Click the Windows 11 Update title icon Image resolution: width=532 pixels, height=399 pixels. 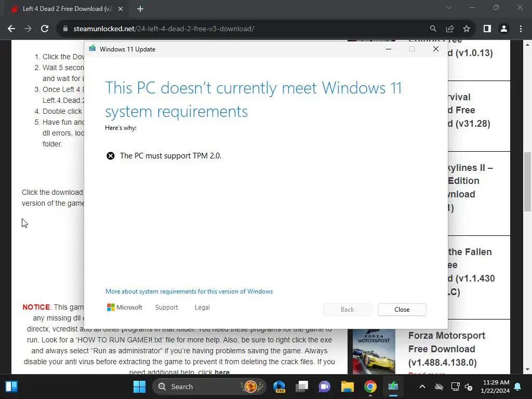tap(92, 49)
